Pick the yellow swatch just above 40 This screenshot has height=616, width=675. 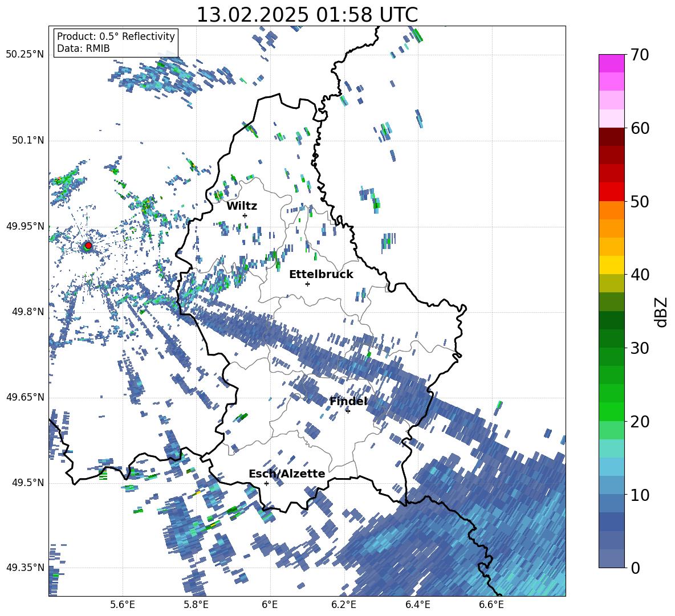tap(611, 265)
